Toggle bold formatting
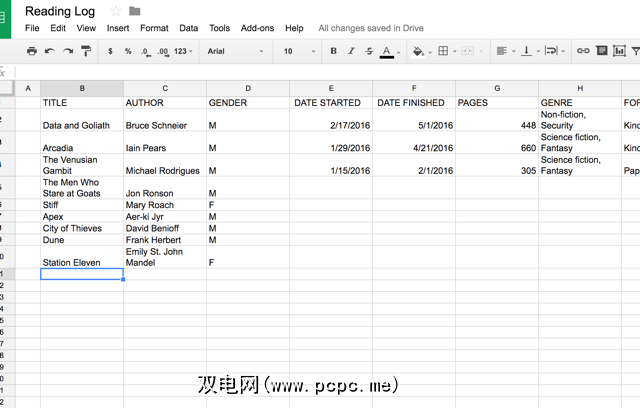The width and height of the screenshot is (640, 408). [333, 51]
